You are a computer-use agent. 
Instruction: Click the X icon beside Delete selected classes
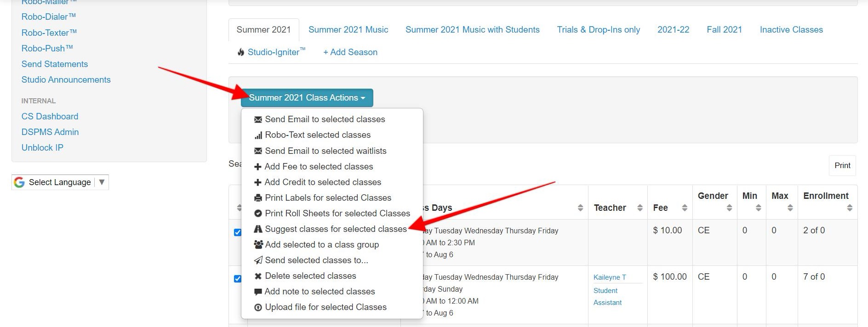coord(258,276)
